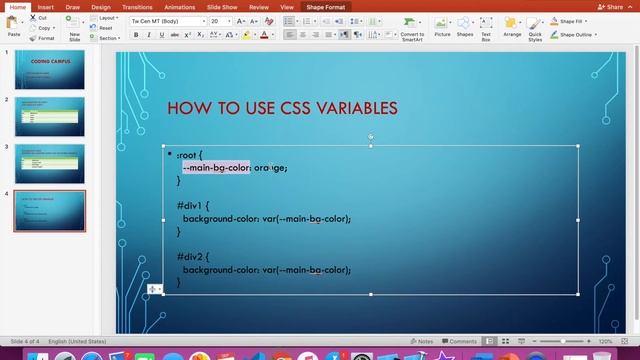
Task: Toggle numbered list
Action: pos(307,21)
